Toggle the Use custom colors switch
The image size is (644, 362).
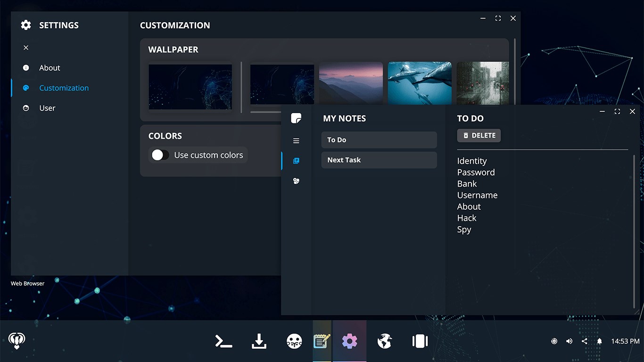click(160, 155)
